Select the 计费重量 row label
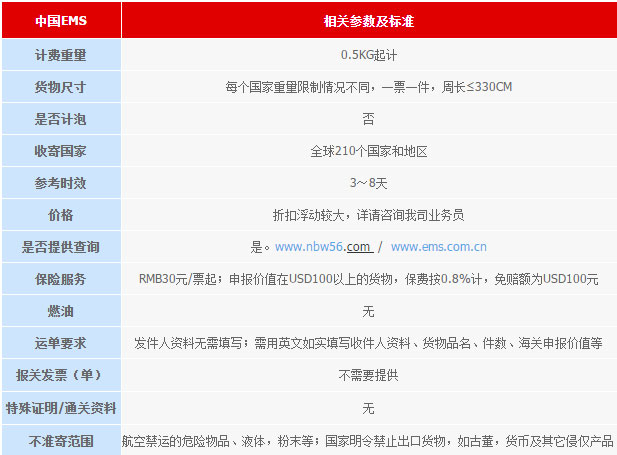 tap(61, 55)
